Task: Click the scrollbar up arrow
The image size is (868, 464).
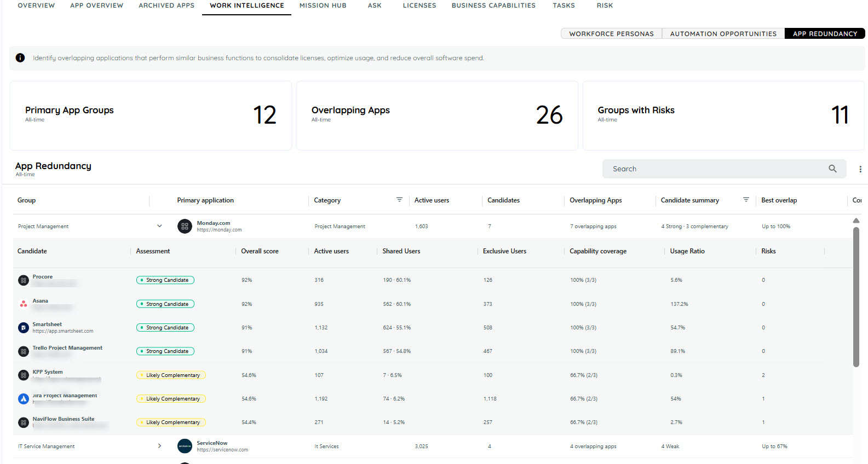Action: [x=856, y=221]
